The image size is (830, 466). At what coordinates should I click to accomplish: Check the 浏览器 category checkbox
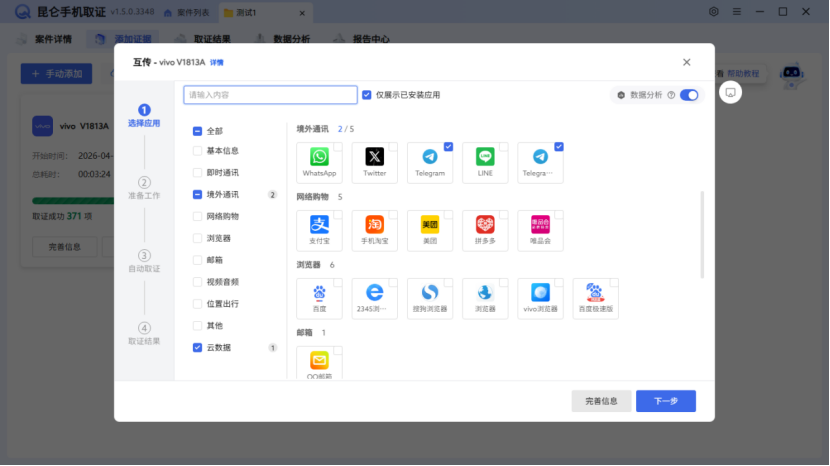tap(197, 238)
